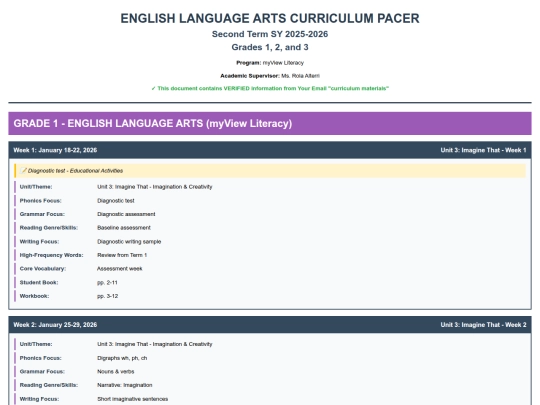This screenshot has height=405, width=540.
Task: Click the "Program:" bold label
Action: pos(249,63)
